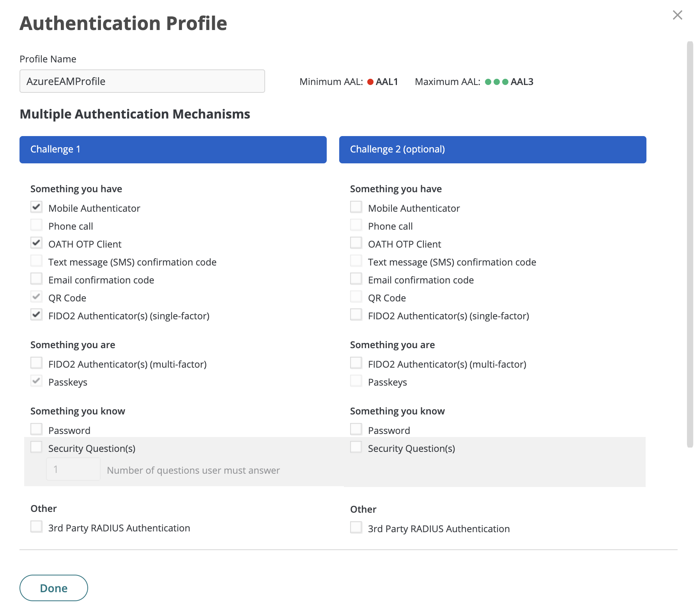Enable QR Code for Challenge 2
The height and width of the screenshot is (616, 694).
coord(356,296)
